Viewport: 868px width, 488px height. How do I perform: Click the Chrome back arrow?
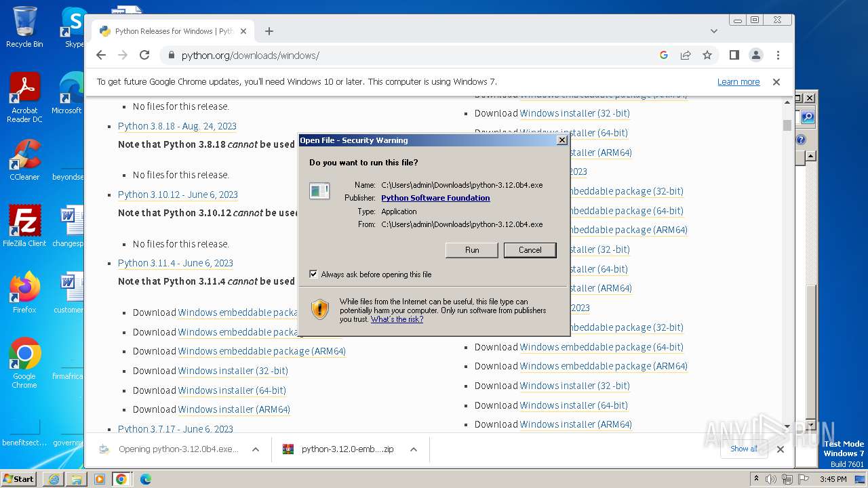pyautogui.click(x=101, y=56)
